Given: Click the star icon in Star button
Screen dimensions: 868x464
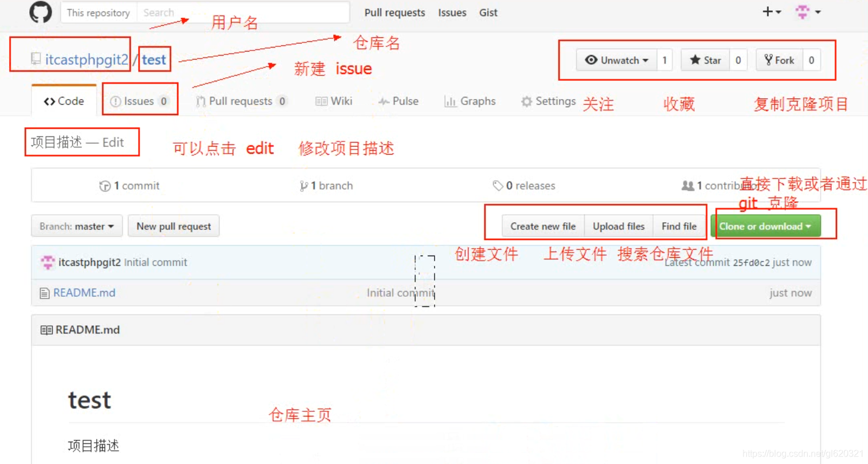Looking at the screenshot, I should (695, 60).
